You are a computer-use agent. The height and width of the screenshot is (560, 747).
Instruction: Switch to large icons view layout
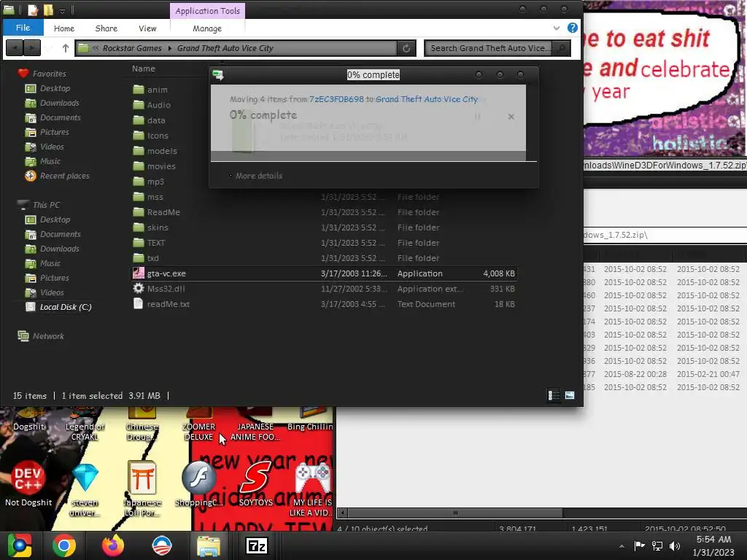click(x=570, y=395)
